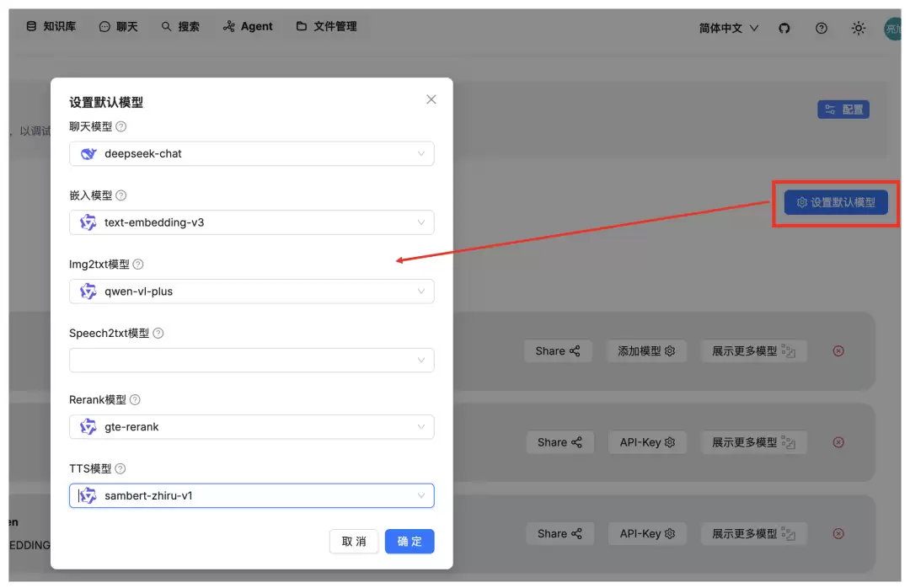Click 展示更多模型 in the middle API-Key row
The width and height of the screenshot is (910, 588).
[753, 442]
